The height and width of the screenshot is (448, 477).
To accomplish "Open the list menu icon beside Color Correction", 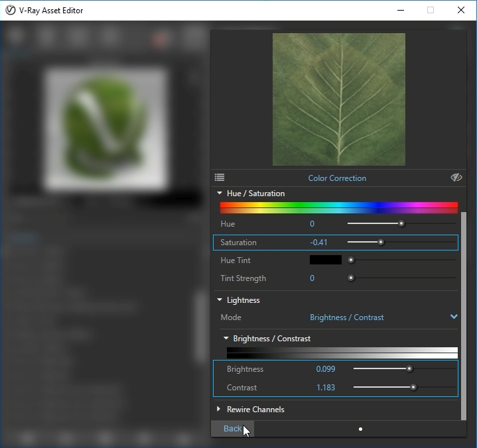I will click(220, 178).
